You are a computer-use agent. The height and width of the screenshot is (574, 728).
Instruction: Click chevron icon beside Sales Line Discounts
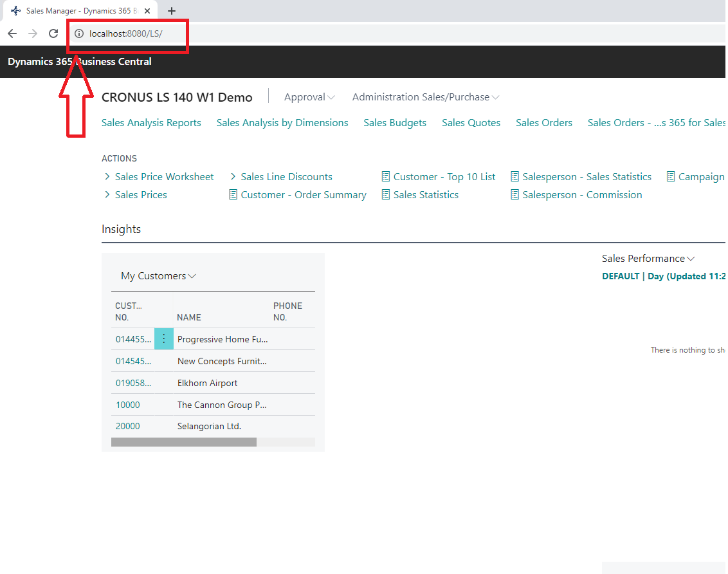tap(233, 176)
